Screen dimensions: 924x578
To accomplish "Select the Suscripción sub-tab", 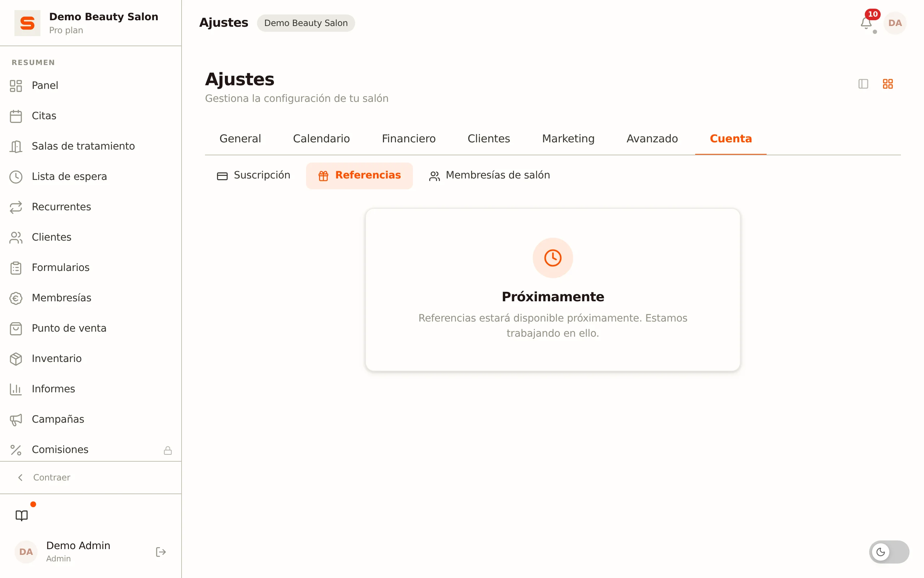I will pyautogui.click(x=253, y=176).
